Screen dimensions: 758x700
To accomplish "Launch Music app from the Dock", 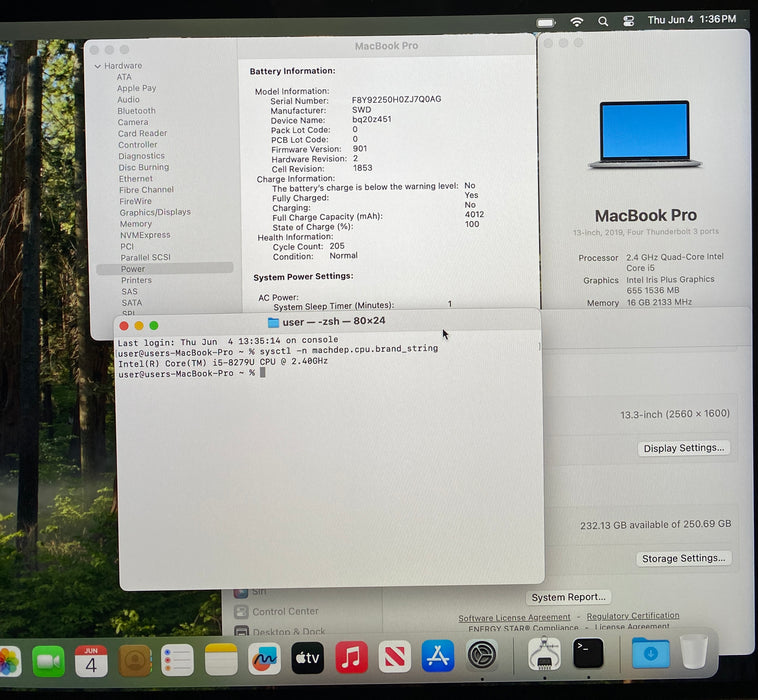I will tap(351, 657).
